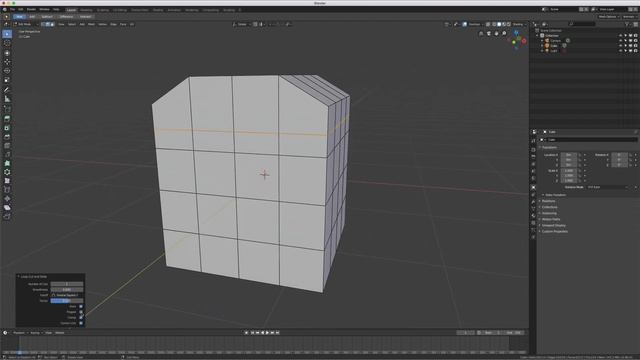Open the timeline Playback menu

coord(19,333)
